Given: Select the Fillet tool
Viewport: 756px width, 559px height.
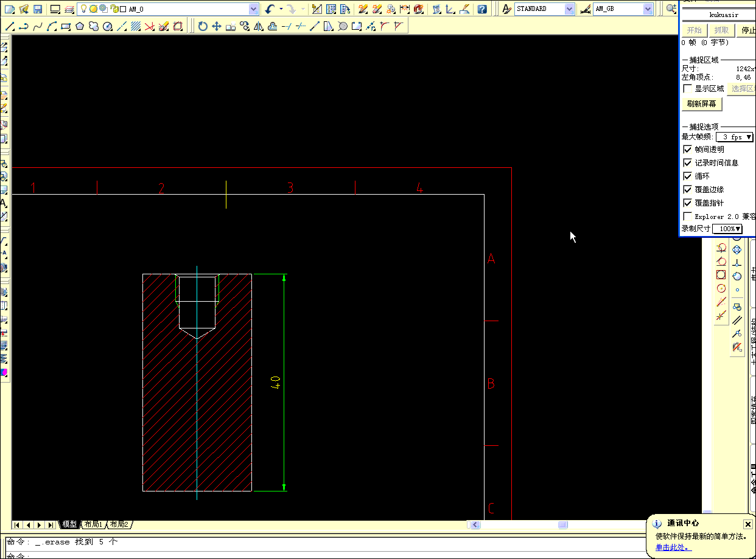Looking at the screenshot, I should coord(385,26).
